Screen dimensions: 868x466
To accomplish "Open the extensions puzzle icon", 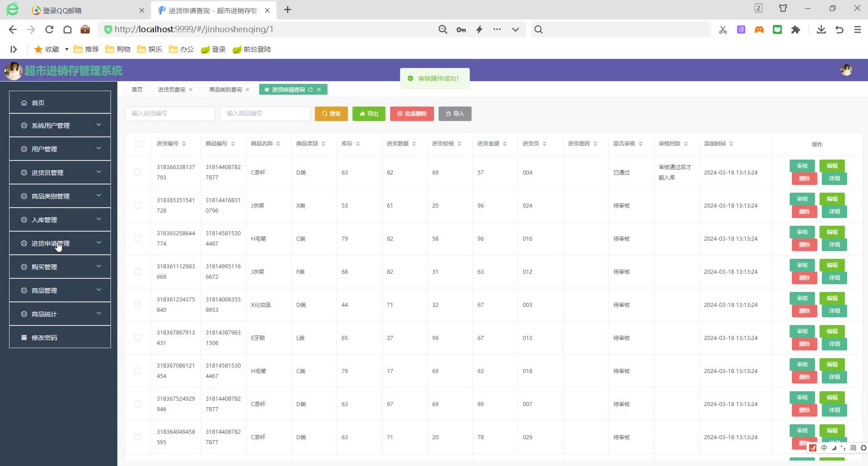I will click(796, 29).
